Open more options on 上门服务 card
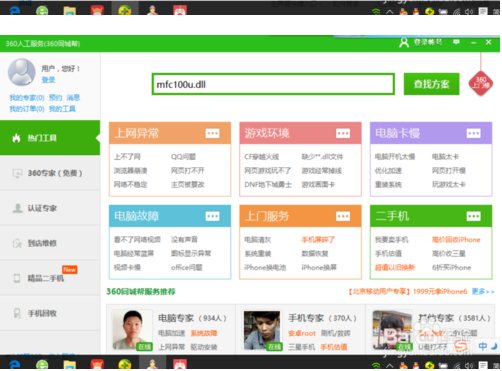502x371 pixels. click(343, 216)
